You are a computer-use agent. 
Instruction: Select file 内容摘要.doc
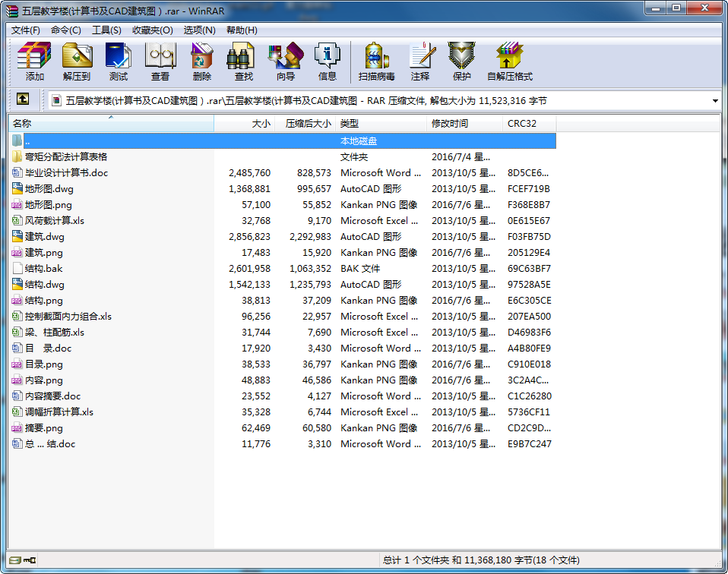(x=53, y=396)
